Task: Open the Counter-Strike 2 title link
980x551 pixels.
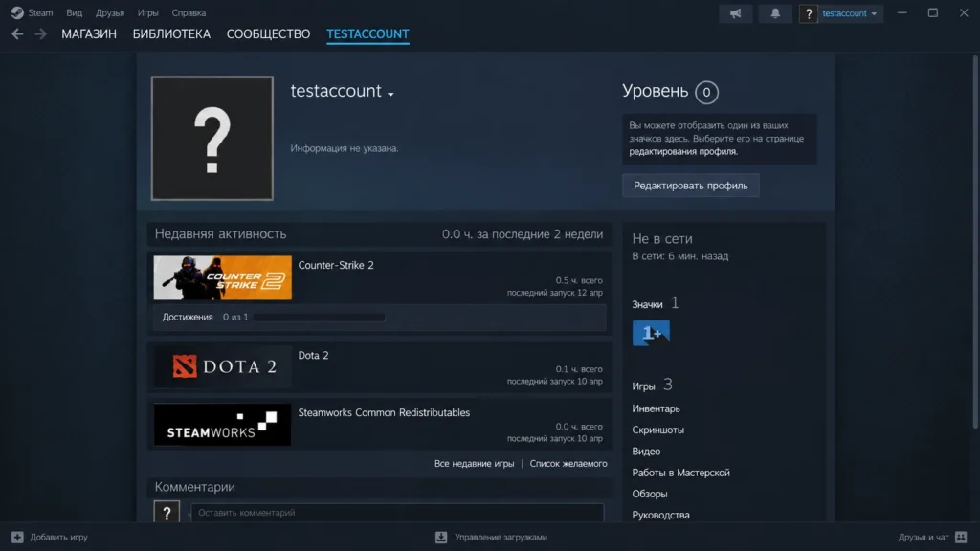Action: click(x=336, y=265)
